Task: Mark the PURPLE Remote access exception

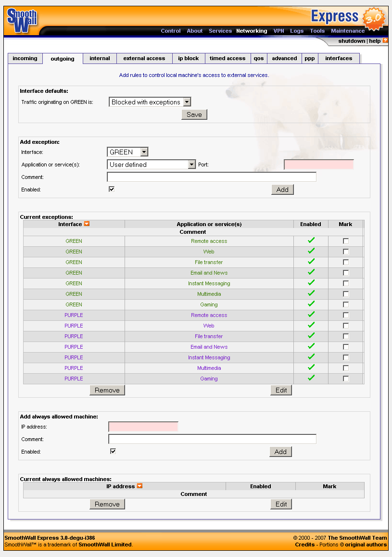Action: pos(346,315)
